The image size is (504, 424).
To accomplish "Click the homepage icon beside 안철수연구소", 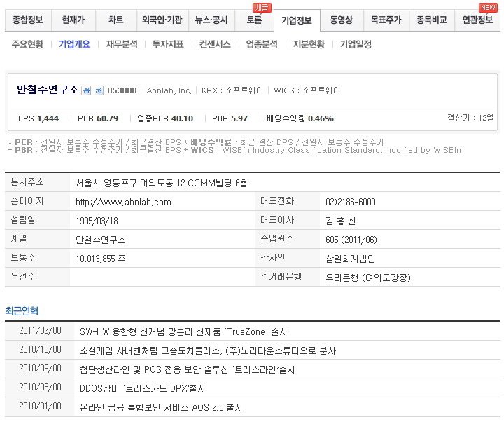I will (87, 90).
